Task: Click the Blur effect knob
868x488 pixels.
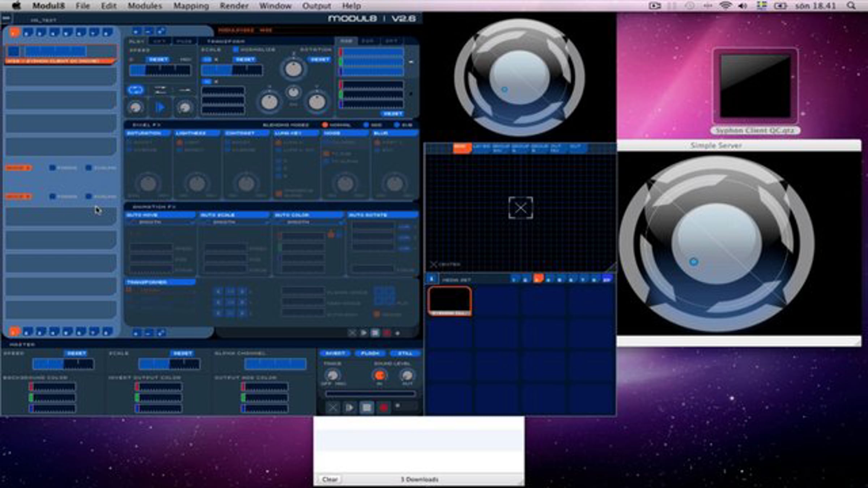Action: pyautogui.click(x=395, y=184)
